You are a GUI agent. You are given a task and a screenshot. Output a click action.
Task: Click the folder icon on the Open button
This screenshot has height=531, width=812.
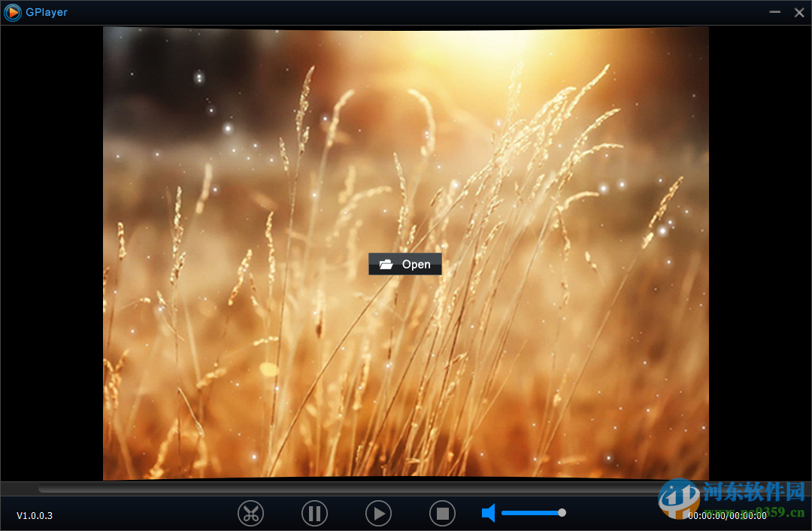(386, 264)
